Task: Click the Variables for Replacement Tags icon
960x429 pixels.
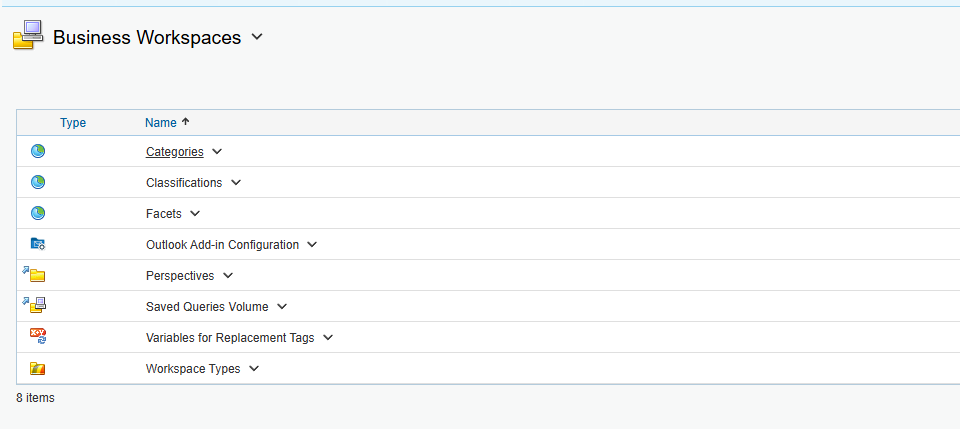Action: [x=38, y=337]
